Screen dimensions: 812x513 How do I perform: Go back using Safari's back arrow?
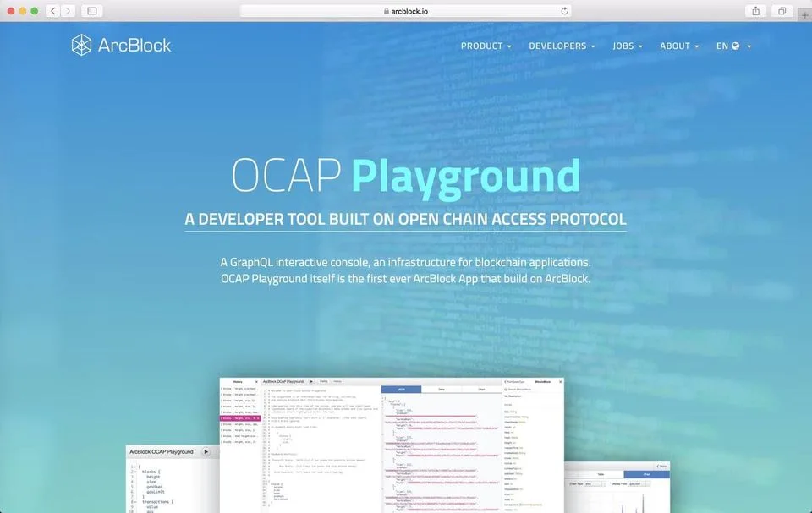tap(52, 11)
